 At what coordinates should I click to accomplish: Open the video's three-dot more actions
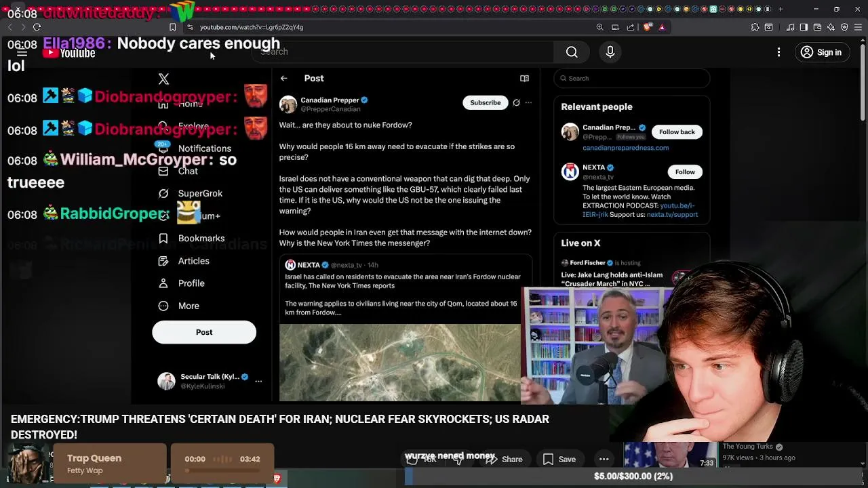click(x=604, y=460)
